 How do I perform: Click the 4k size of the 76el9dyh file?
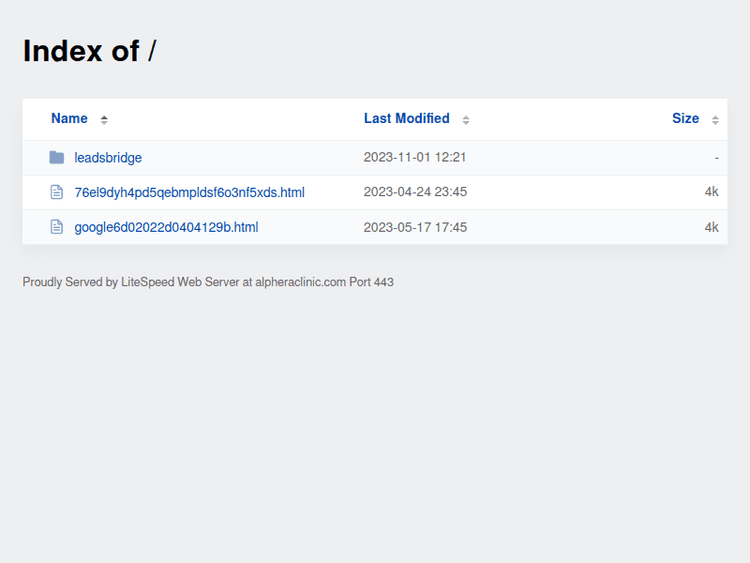[711, 192]
